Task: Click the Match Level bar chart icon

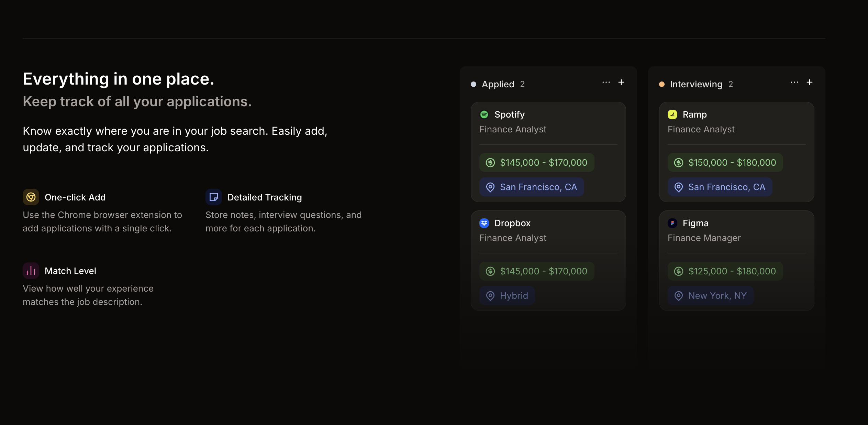Action: click(31, 271)
